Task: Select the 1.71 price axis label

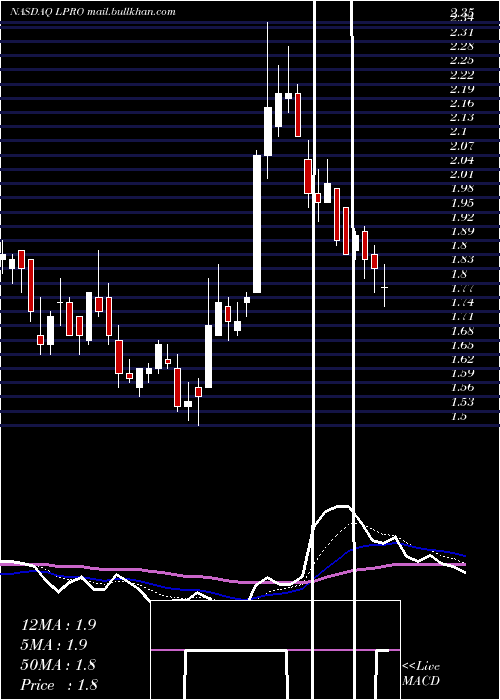Action: pyautogui.click(x=462, y=317)
